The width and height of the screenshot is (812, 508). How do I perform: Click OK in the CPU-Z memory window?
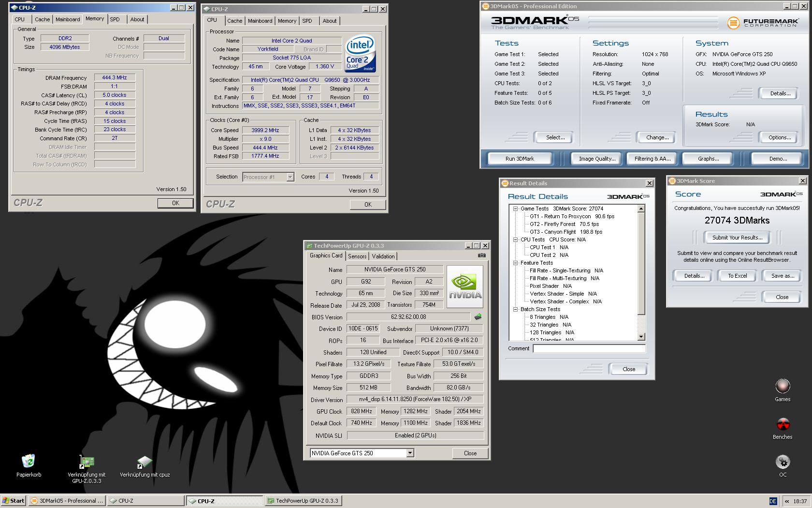(175, 203)
